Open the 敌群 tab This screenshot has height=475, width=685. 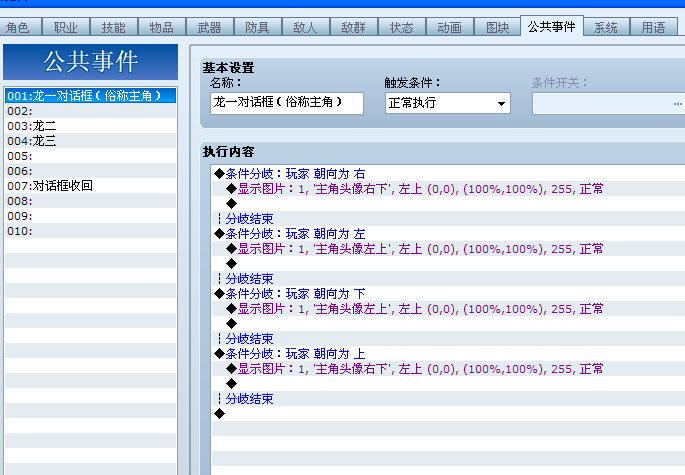pyautogui.click(x=354, y=28)
